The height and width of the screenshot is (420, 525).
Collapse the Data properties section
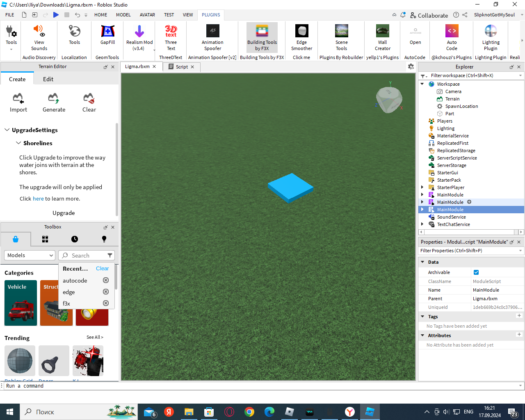(422, 262)
